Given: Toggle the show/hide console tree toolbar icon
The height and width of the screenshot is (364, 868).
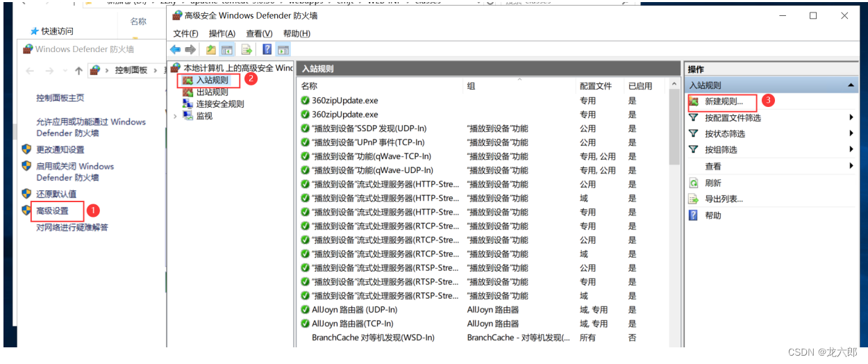Looking at the screenshot, I should (x=226, y=49).
